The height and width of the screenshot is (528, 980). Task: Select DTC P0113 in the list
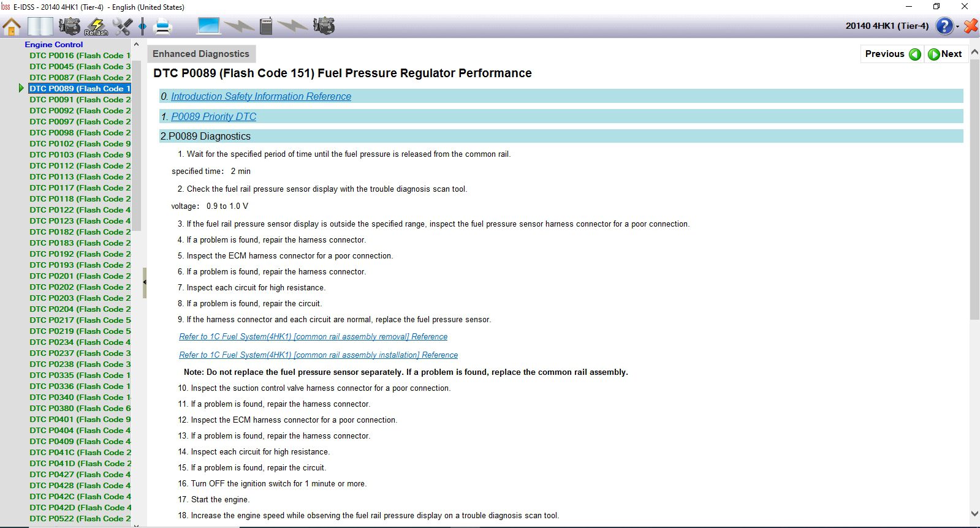(x=80, y=177)
